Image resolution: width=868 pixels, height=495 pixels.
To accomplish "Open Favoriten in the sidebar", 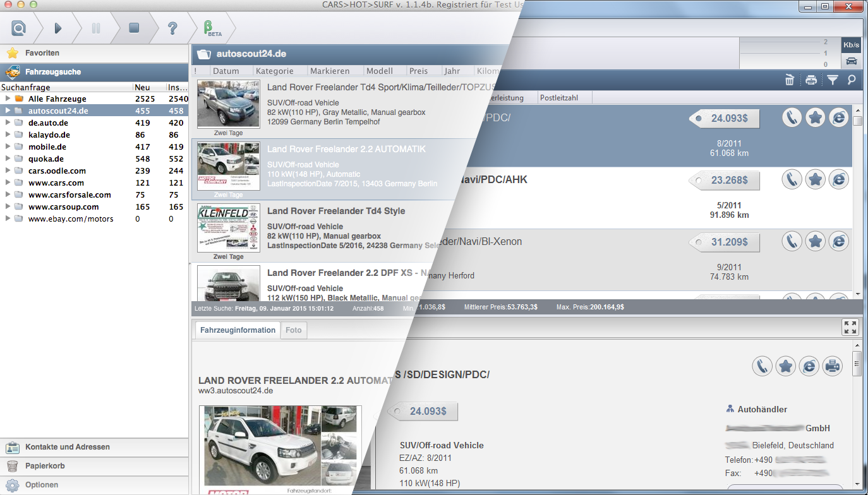I will coord(94,53).
